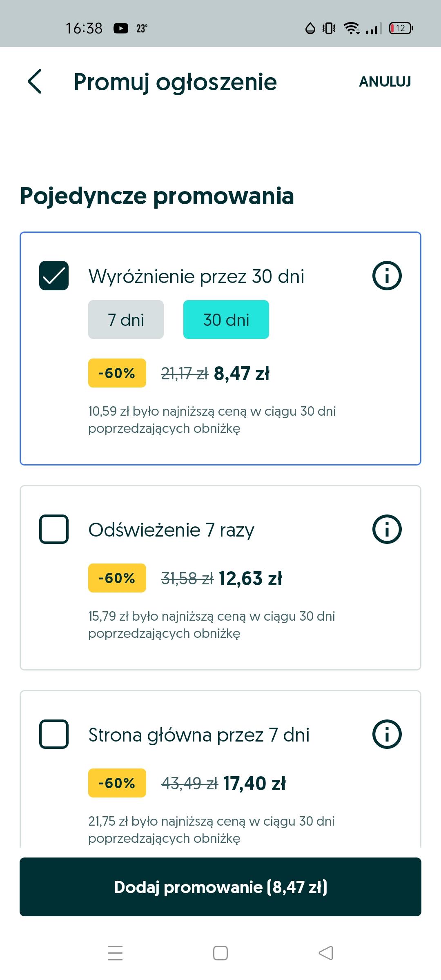Tap Dodaj promowanie (8,47 zł) button
The height and width of the screenshot is (980, 441).
pyautogui.click(x=220, y=887)
